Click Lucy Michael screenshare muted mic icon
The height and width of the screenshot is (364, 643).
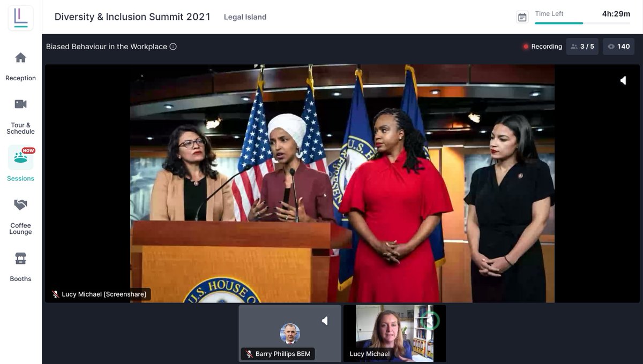pyautogui.click(x=55, y=294)
